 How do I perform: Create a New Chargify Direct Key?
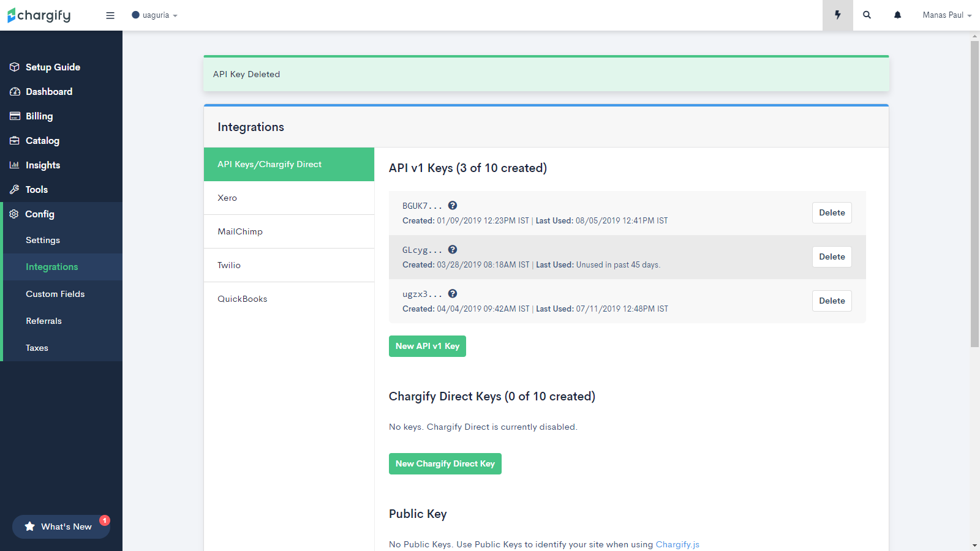[445, 464]
